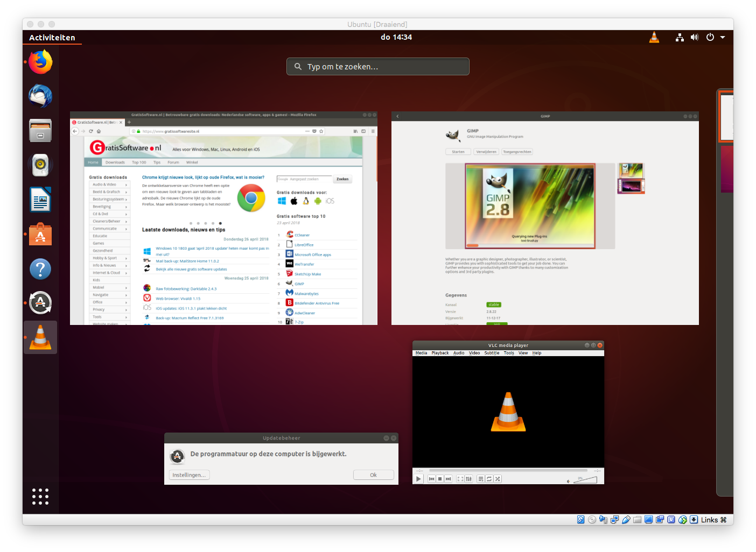Image resolution: width=756 pixels, height=552 pixels.
Task: Launch Thunderbird mail from the dock
Action: 40,97
